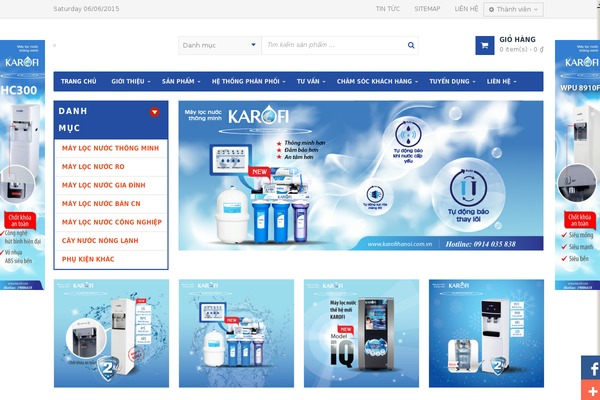The image size is (600, 400).
Task: Expand Hệ thống phân phối menu
Action: click(248, 81)
